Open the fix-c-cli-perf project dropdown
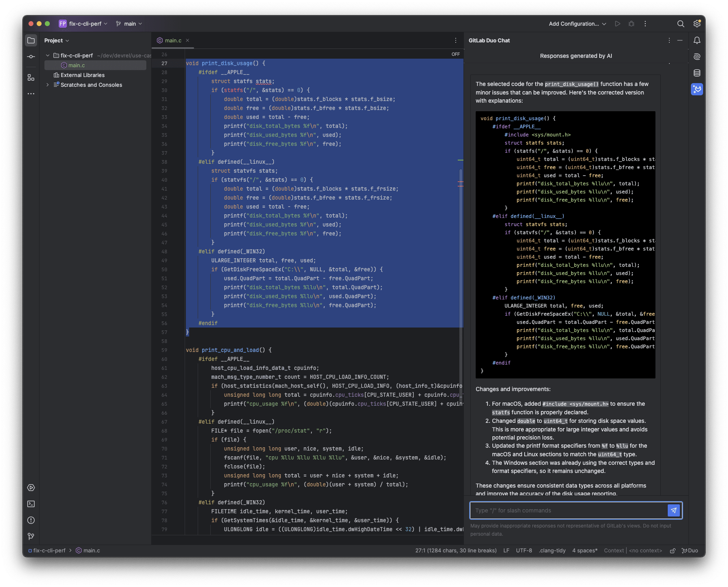The width and height of the screenshot is (728, 587). coord(84,24)
